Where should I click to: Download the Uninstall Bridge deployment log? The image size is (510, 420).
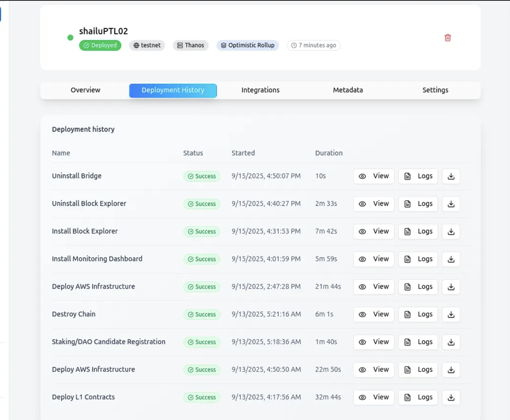(x=451, y=176)
